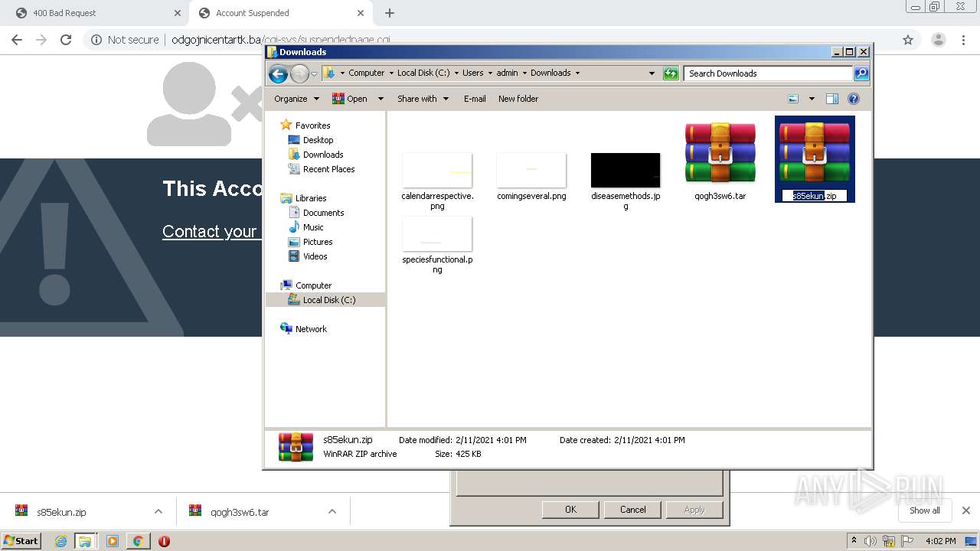Expand the address bar history dropdown
This screenshot has width=980, height=551.
tap(652, 73)
